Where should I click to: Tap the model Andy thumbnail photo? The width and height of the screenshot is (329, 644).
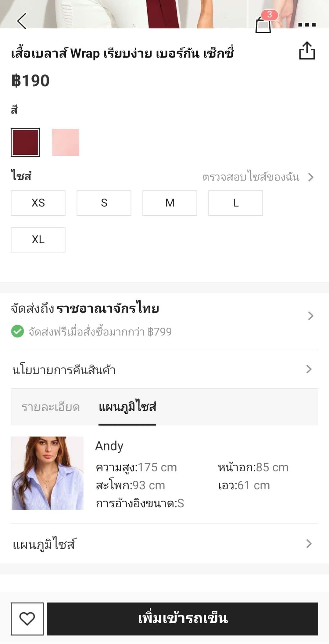47,473
